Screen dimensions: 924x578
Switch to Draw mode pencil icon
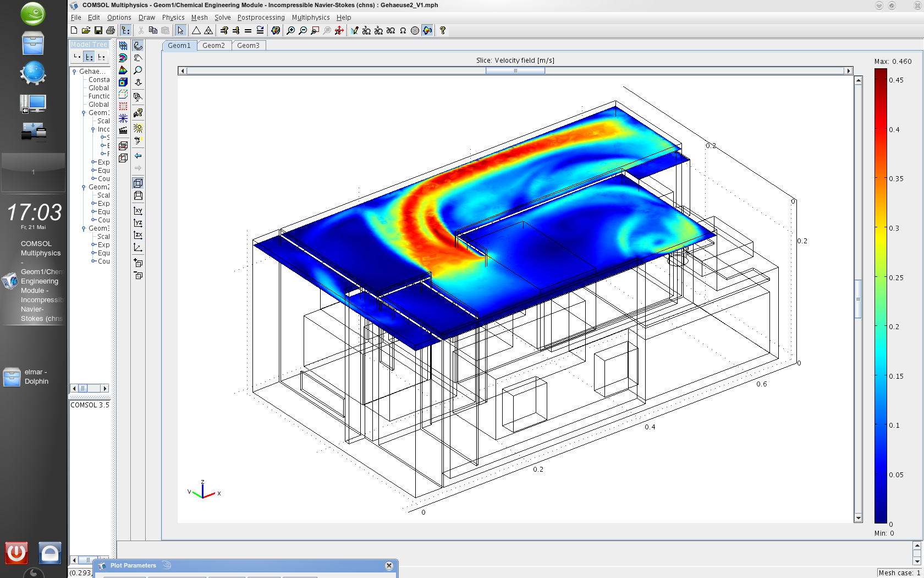point(355,30)
